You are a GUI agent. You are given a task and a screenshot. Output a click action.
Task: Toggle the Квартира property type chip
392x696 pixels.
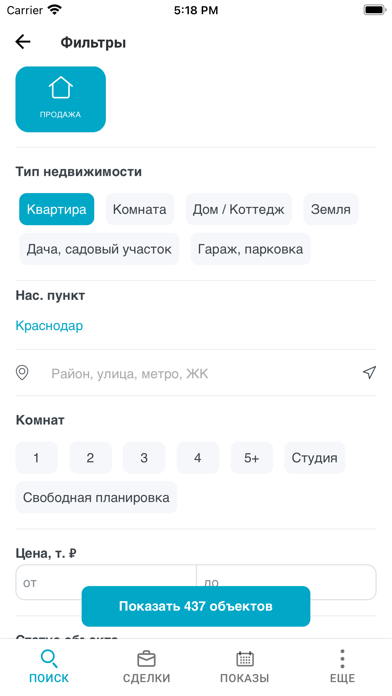click(56, 209)
